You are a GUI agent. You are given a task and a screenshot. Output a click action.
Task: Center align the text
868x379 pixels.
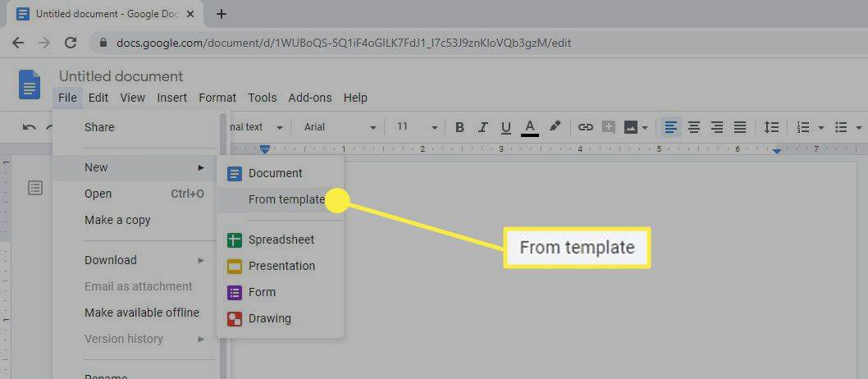(693, 127)
